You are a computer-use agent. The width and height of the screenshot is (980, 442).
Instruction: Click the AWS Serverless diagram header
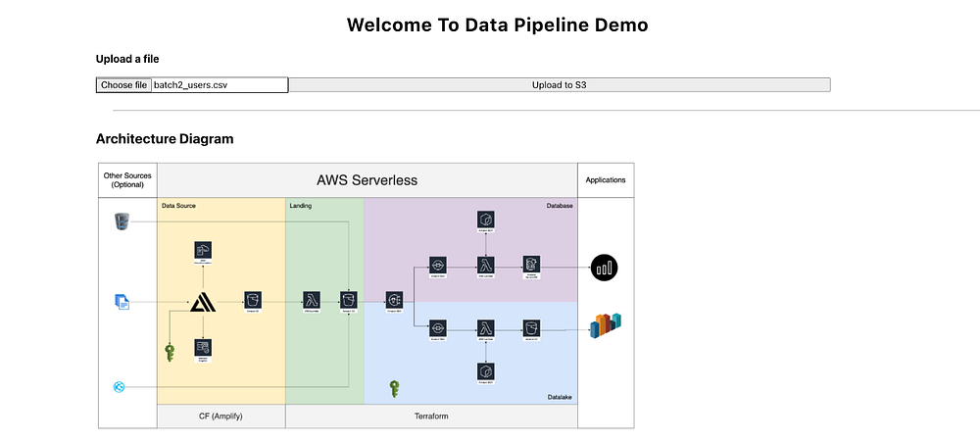click(367, 180)
